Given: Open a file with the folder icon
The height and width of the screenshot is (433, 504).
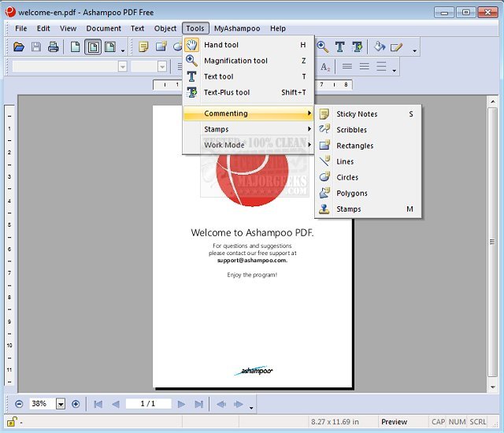Looking at the screenshot, I should coord(19,47).
